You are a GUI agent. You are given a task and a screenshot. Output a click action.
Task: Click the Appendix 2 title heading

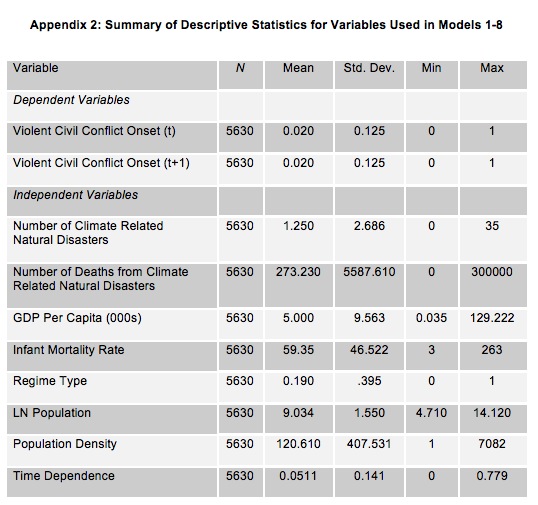pos(266,25)
